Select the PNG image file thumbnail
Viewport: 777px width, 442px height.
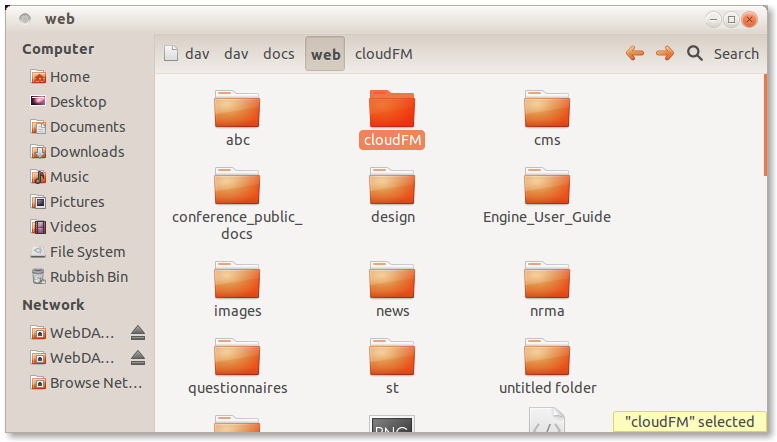coord(392,424)
